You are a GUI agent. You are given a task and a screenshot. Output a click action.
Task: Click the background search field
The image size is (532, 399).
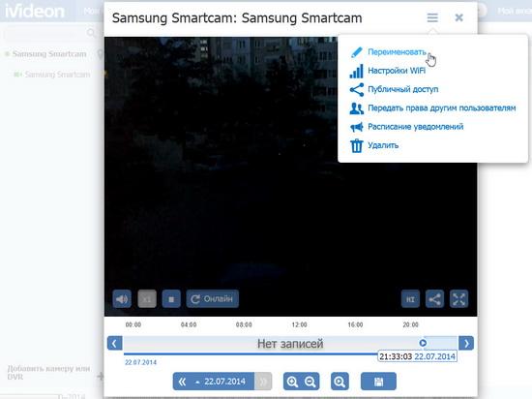tap(49, 33)
